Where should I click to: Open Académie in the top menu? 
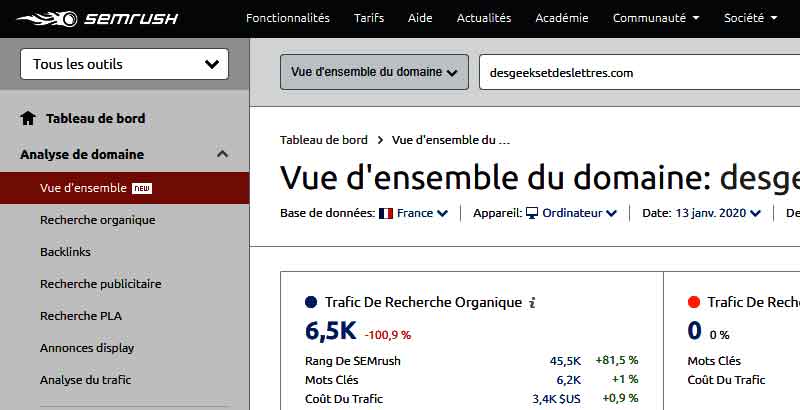(x=562, y=18)
